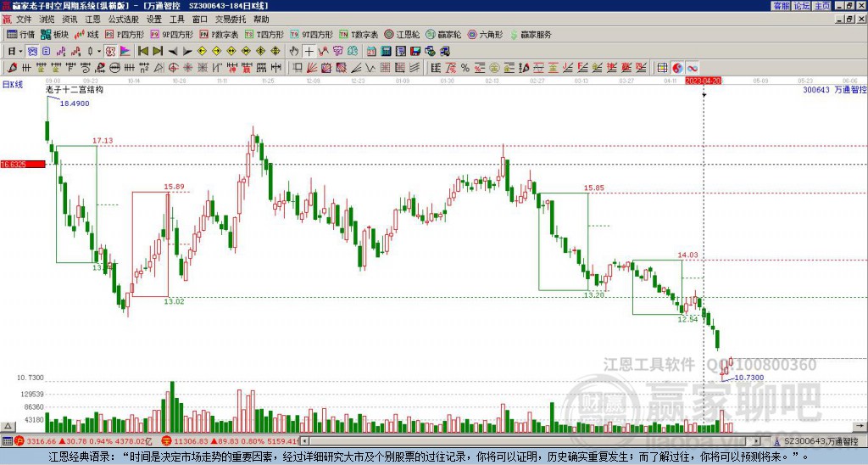Viewport: 868px width, 465px height.
Task: Click the 16.6325 red price marker
Action: point(23,164)
